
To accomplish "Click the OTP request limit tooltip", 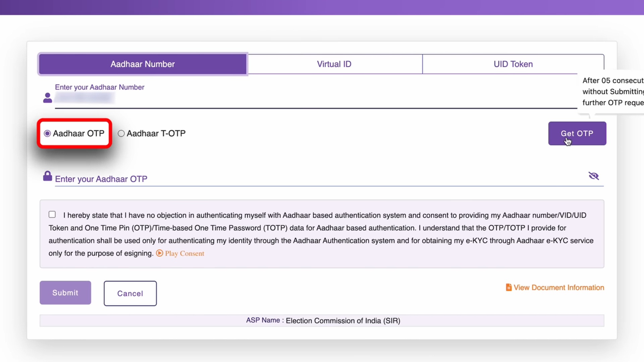I will pyautogui.click(x=612, y=92).
